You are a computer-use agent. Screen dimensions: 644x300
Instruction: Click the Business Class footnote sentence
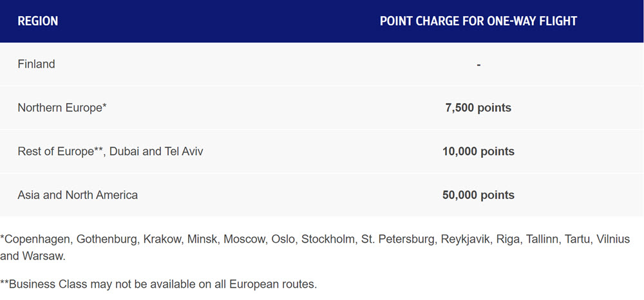point(158,284)
